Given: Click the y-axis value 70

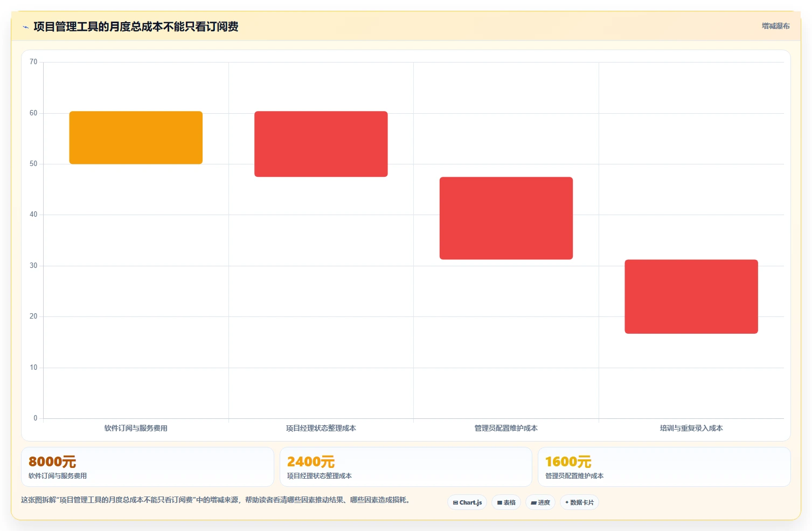Looking at the screenshot, I should click(x=33, y=62).
